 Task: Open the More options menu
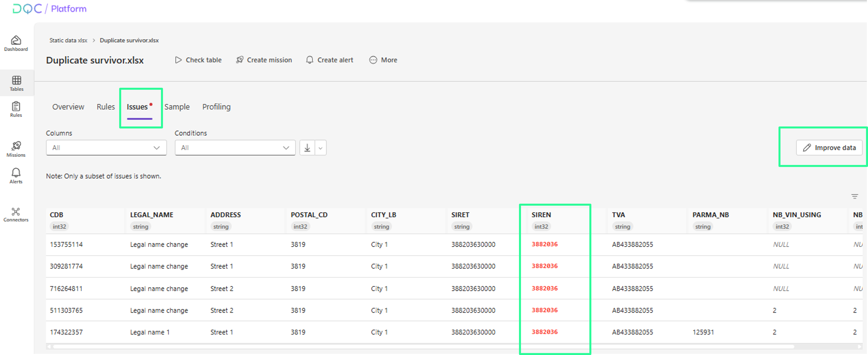coord(383,60)
